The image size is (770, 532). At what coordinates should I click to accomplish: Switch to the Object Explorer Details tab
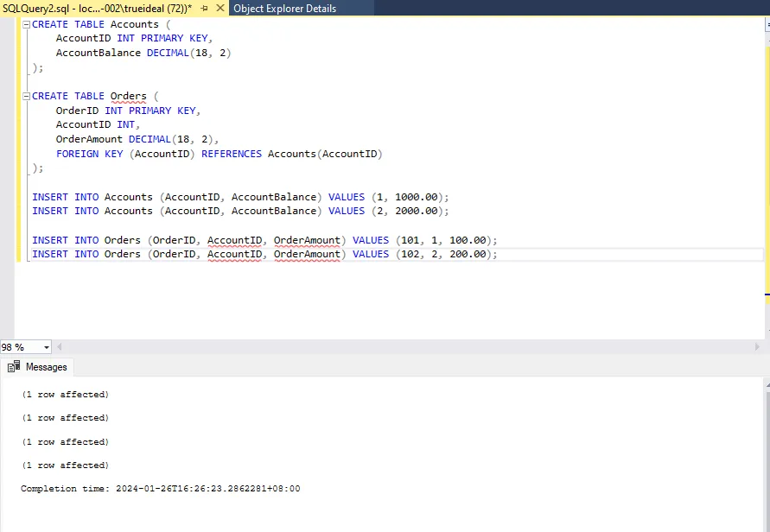(x=284, y=9)
